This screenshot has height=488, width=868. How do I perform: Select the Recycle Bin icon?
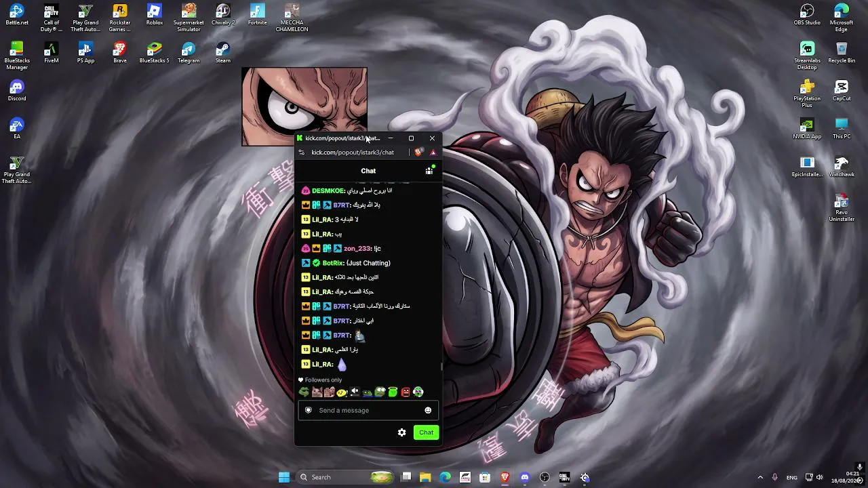[x=842, y=53]
